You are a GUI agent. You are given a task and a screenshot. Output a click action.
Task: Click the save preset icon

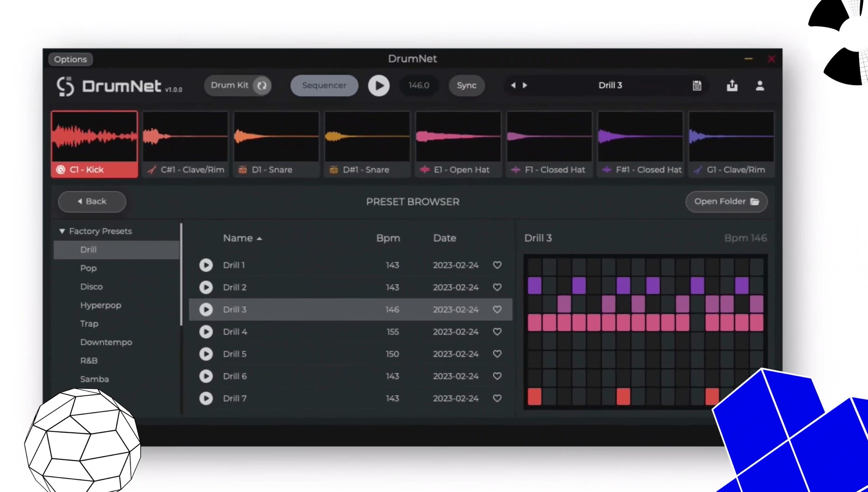tap(697, 85)
